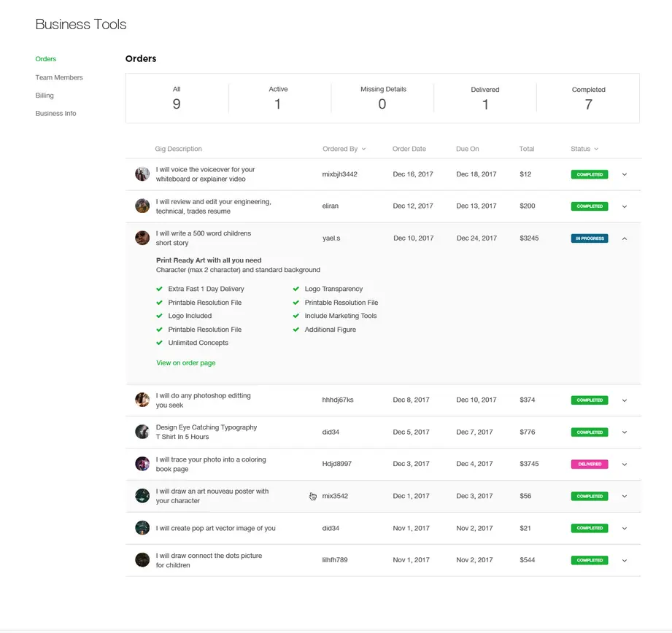Click the Delivered filter counter
The width and height of the screenshot is (672, 633).
(x=485, y=98)
